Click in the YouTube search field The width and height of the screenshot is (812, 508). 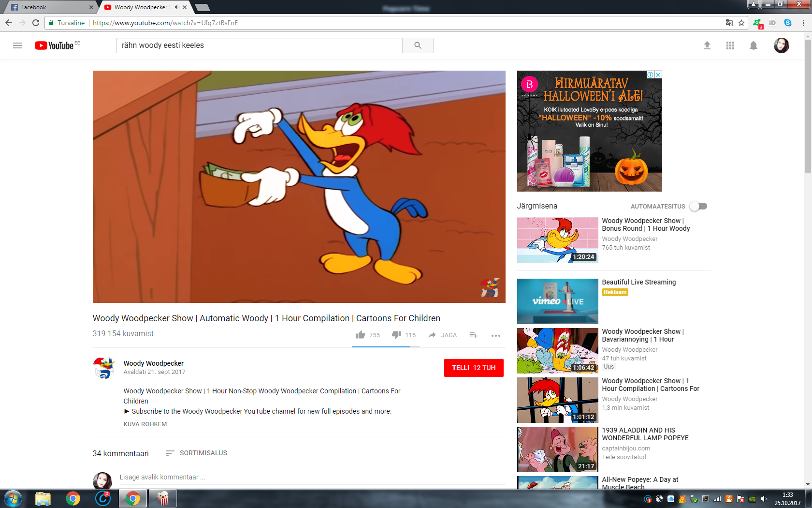pos(260,45)
